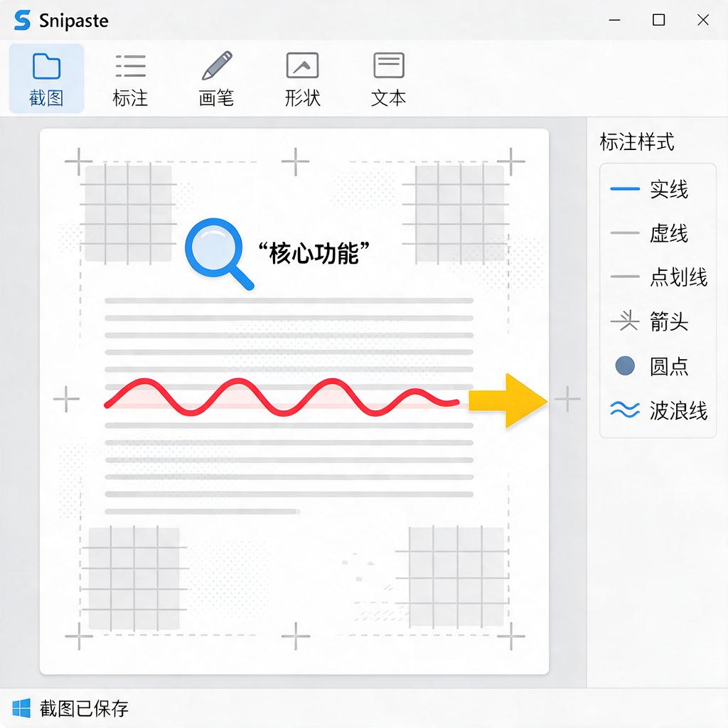
Task: Click the bottom-right corner crosshair handle
Action: [x=510, y=636]
